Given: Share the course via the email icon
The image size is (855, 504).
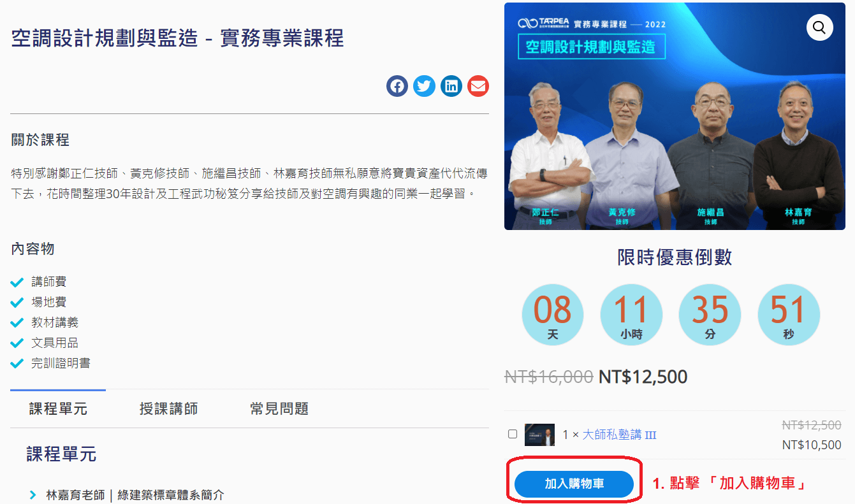Looking at the screenshot, I should click(478, 86).
